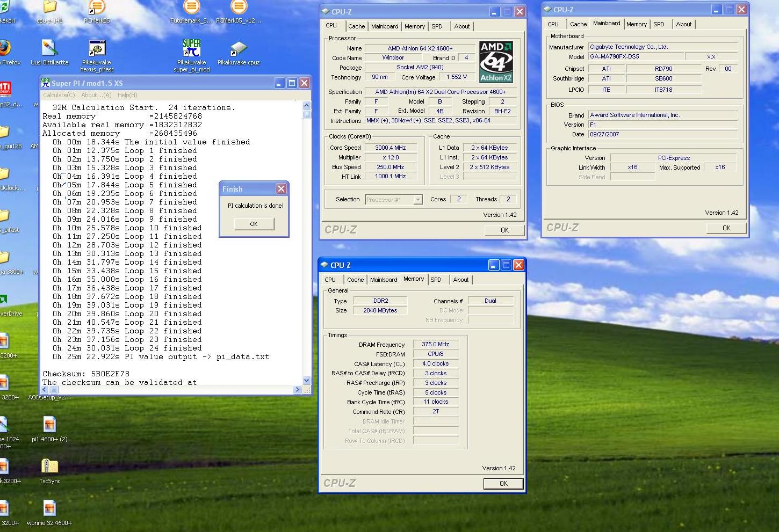Image resolution: width=779 pixels, height=532 pixels.
Task: Click OK in the CPU-Z Mainboard window
Action: [726, 228]
